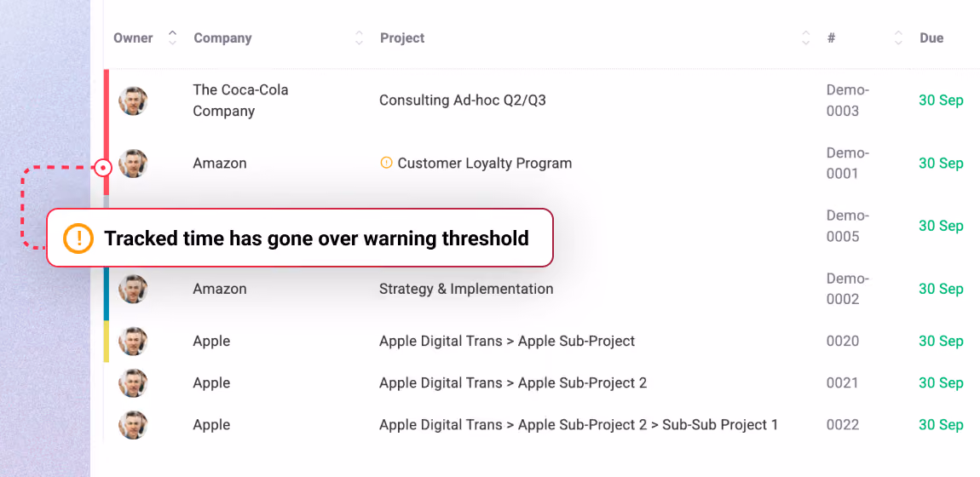The height and width of the screenshot is (477, 980).
Task: Click the warning icon beside Customer Loyalty Program
Action: pyautogui.click(x=386, y=163)
